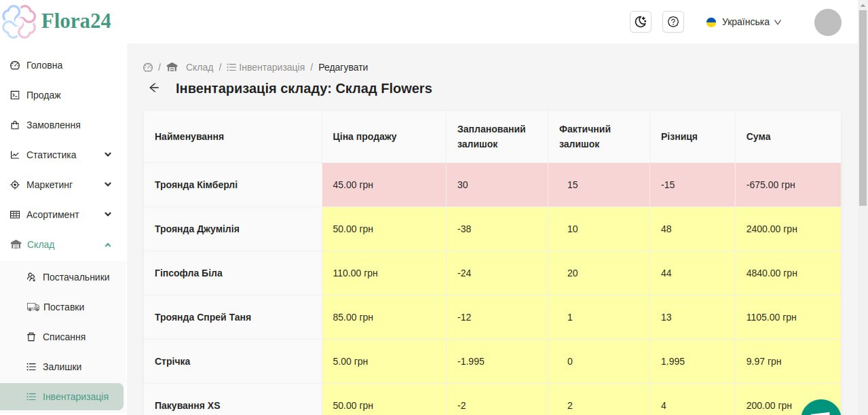Screen dimensions: 868x415
Task: Click the Flora24 logo
Action: coord(57,21)
